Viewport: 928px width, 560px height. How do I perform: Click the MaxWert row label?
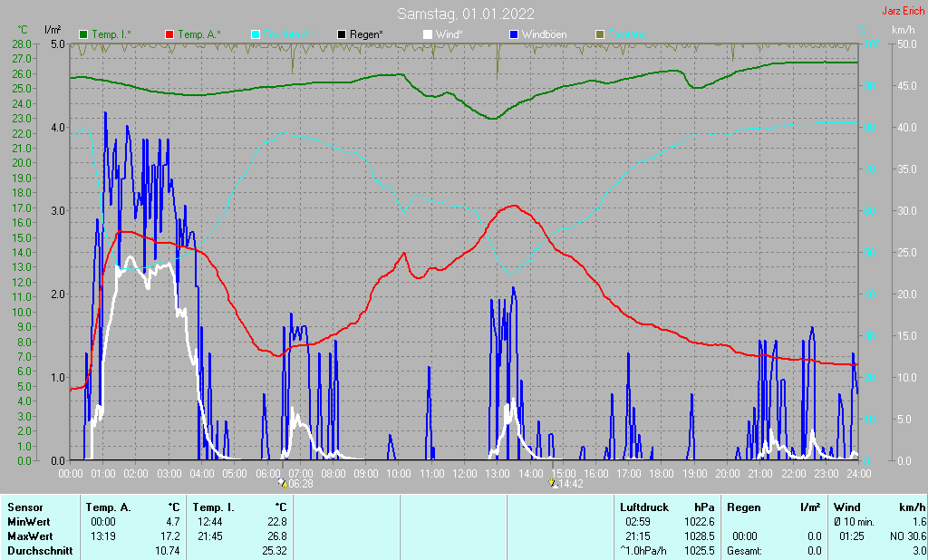click(28, 536)
